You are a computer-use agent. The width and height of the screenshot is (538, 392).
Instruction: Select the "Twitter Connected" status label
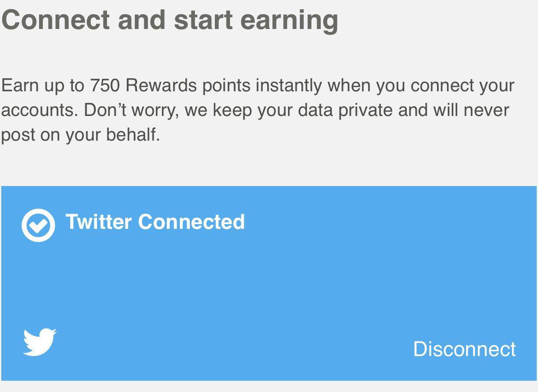click(155, 222)
